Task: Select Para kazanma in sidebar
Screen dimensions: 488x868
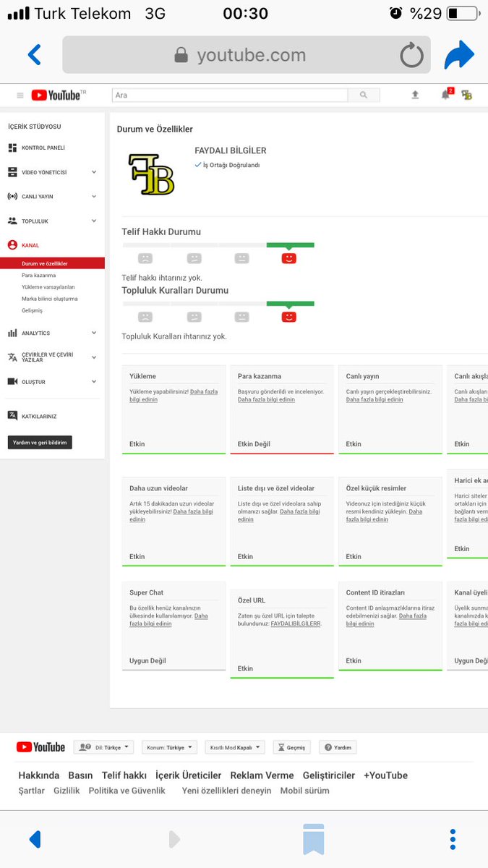Action: tap(38, 275)
